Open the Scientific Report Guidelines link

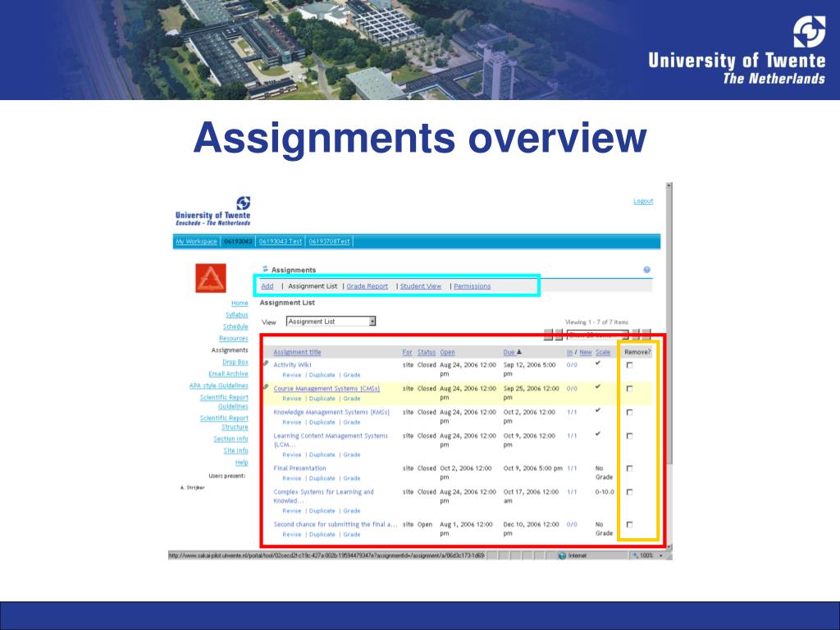pyautogui.click(x=224, y=402)
